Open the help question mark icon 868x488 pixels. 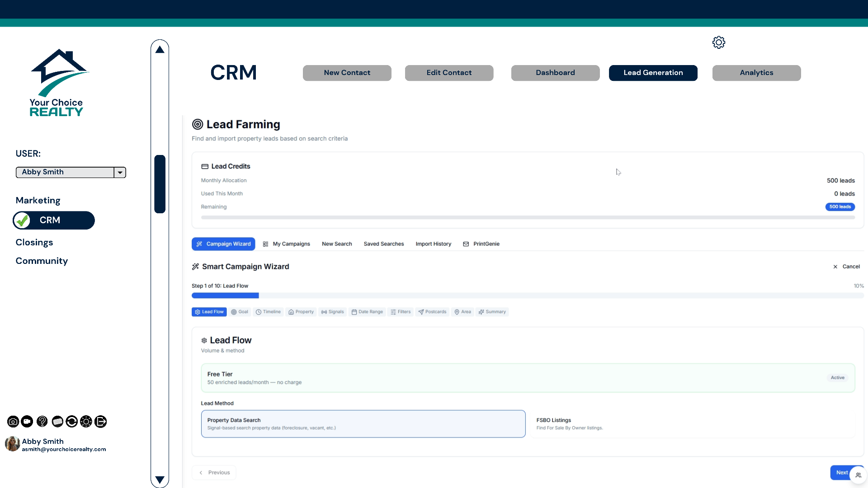point(42,422)
